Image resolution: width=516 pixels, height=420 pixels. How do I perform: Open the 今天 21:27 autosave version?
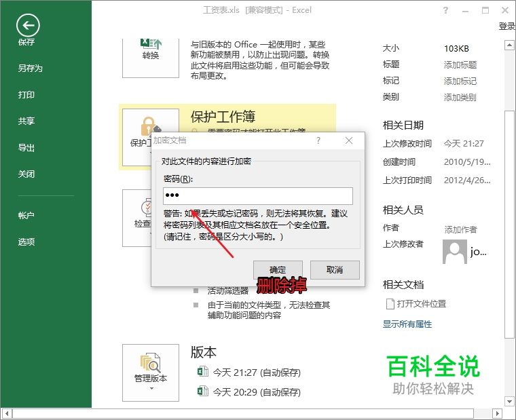coord(248,373)
